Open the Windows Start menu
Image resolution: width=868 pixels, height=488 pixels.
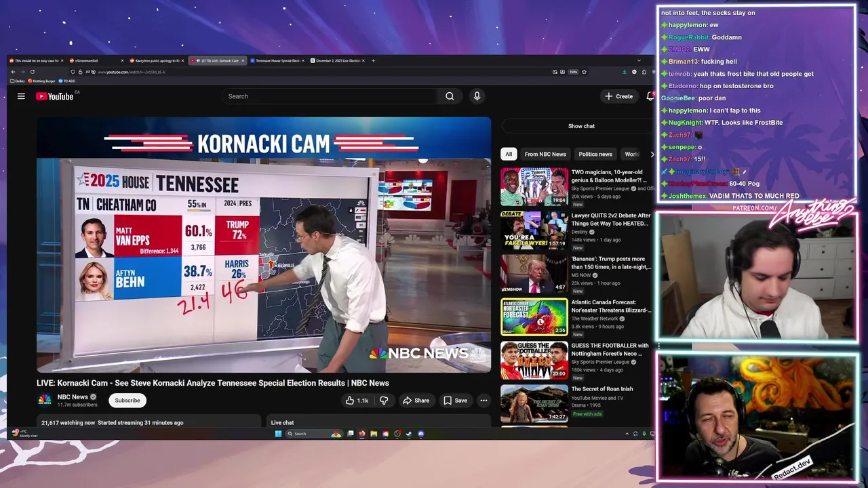click(278, 434)
